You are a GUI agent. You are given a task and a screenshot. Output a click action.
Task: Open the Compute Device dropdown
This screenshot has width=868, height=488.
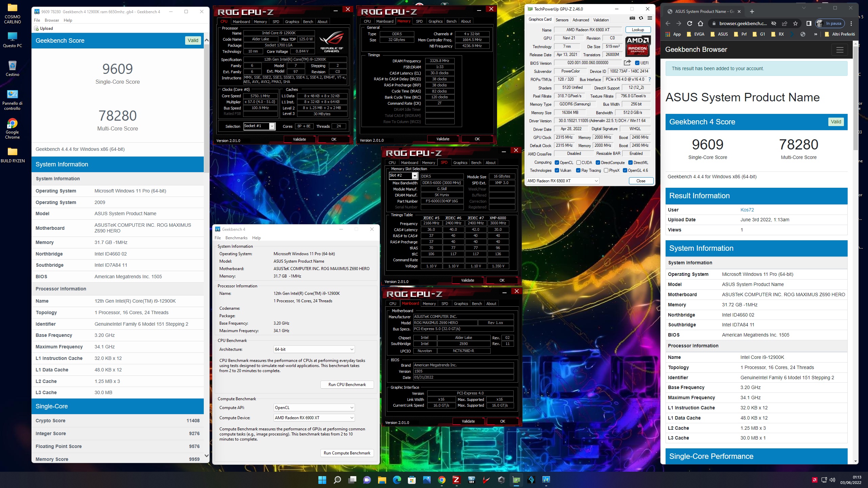click(x=314, y=418)
